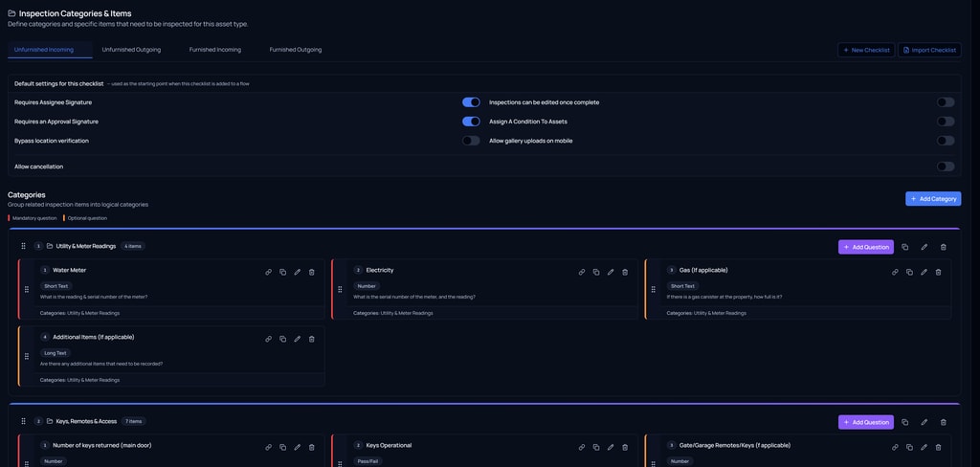This screenshot has height=467, width=980.
Task: Delete the Water Meter question
Action: click(x=312, y=272)
